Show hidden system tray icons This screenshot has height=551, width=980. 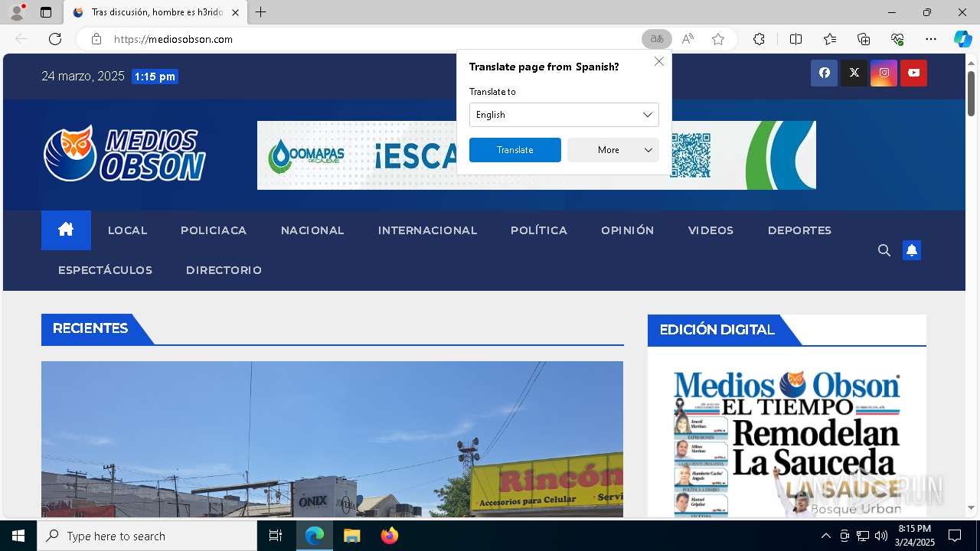[825, 536]
